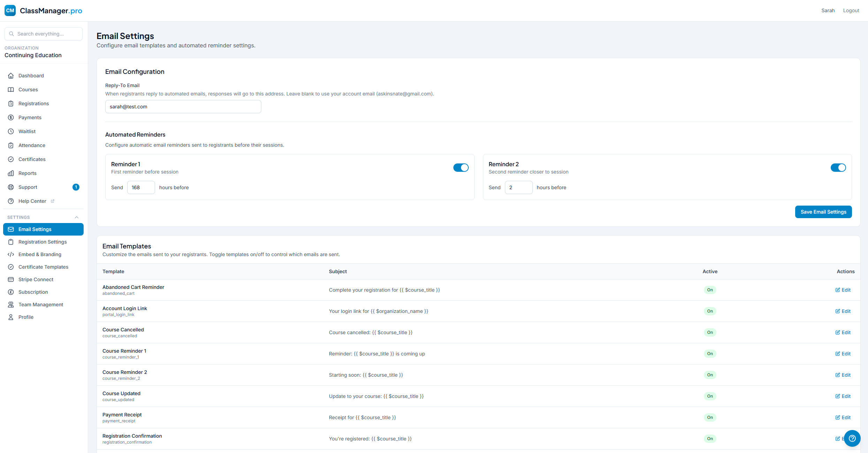Toggle the Abandoned Cart Reminder On badge
Viewport: 868px width, 453px height.
click(x=710, y=290)
